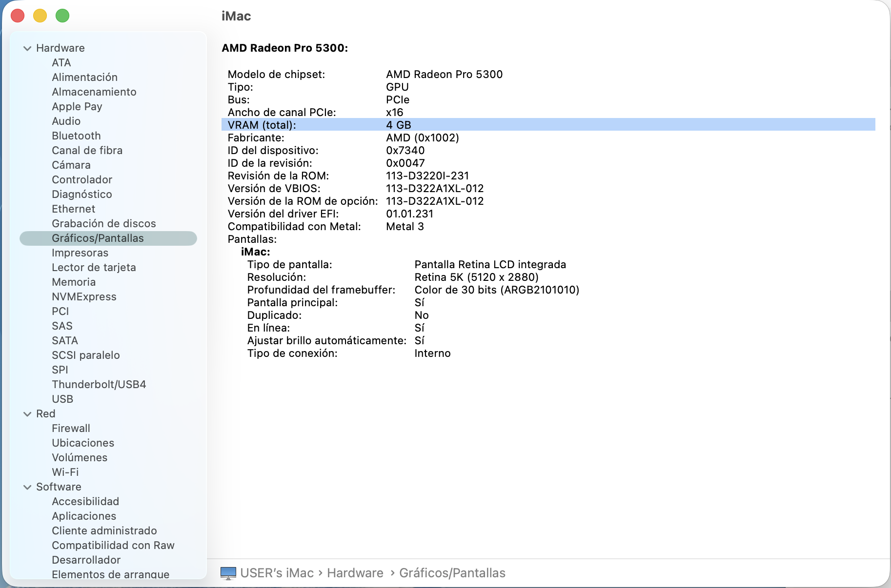Viewport: 891px width, 588px height.
Task: Select Diagnóstico in the sidebar
Action: (82, 195)
